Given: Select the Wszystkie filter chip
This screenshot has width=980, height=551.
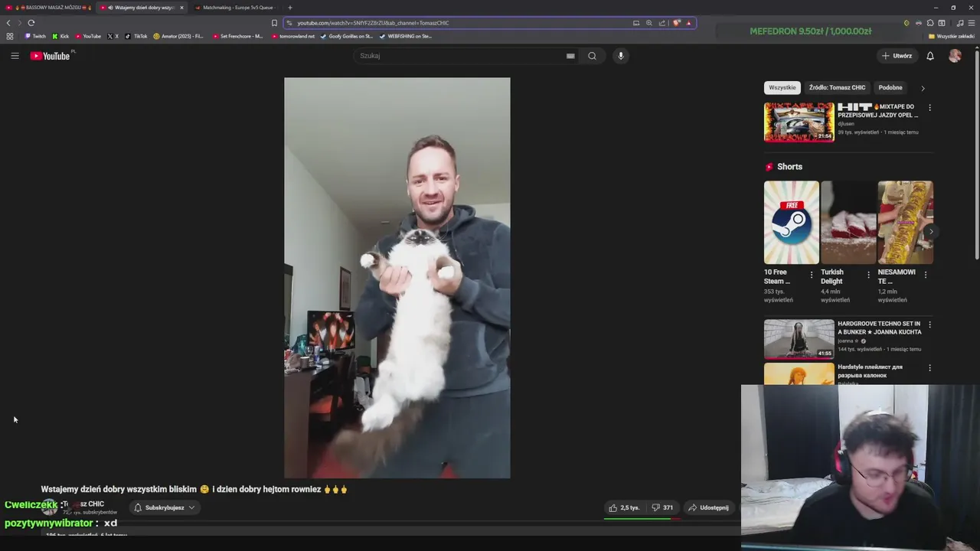Looking at the screenshot, I should (782, 87).
